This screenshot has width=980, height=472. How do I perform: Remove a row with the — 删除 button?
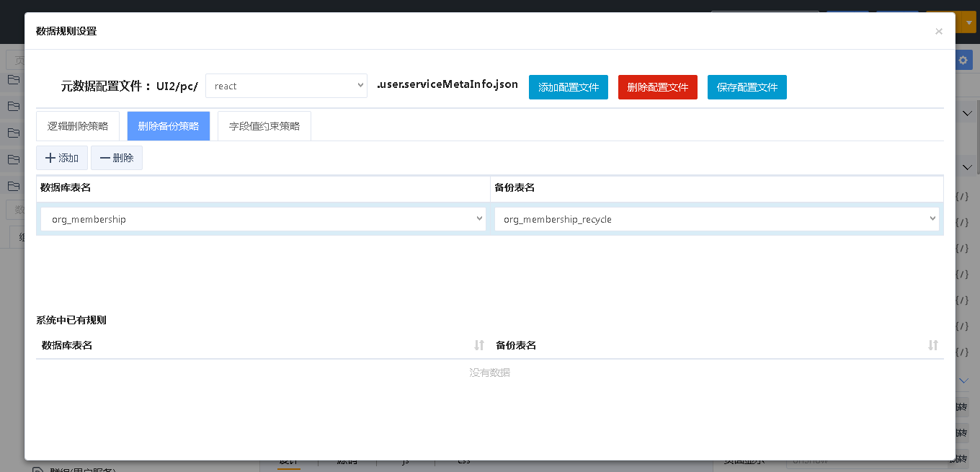point(117,158)
